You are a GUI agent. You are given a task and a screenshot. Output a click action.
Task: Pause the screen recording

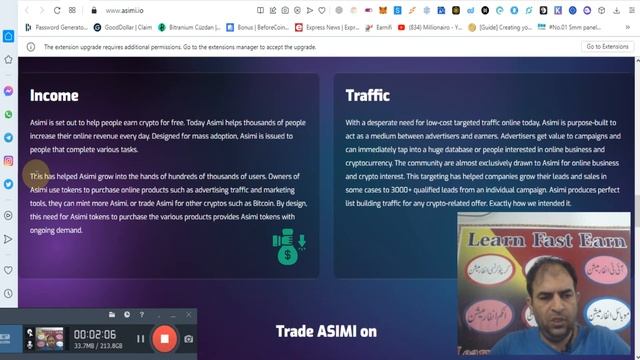click(x=140, y=339)
